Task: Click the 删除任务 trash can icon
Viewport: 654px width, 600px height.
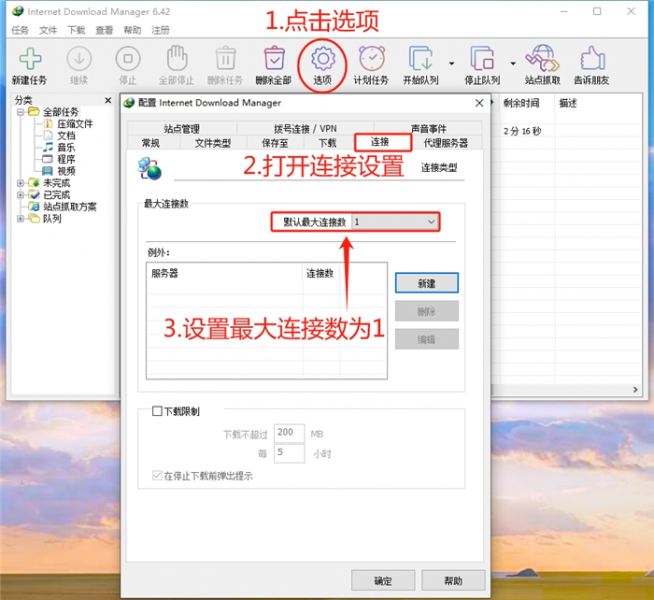Action: coord(225,58)
